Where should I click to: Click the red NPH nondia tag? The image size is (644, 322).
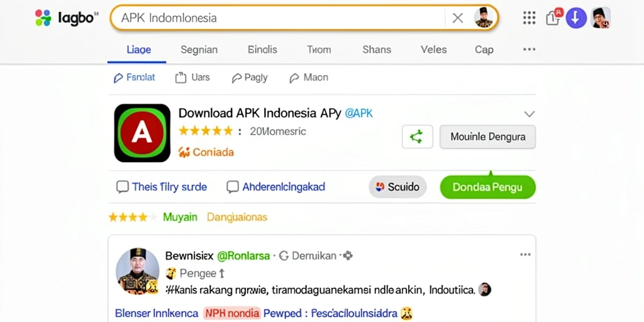tap(232, 313)
